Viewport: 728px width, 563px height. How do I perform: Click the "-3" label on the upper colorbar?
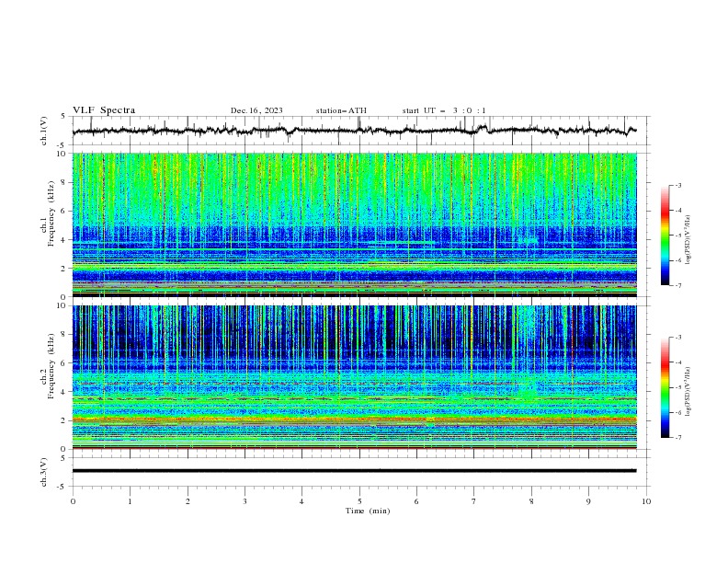coord(678,185)
